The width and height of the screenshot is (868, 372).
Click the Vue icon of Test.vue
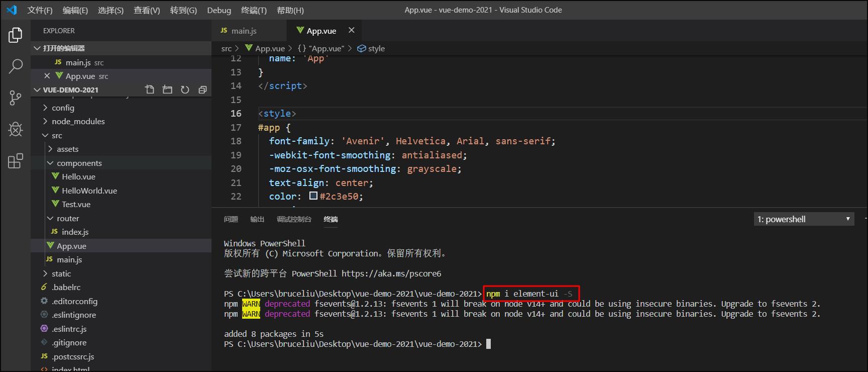click(56, 204)
